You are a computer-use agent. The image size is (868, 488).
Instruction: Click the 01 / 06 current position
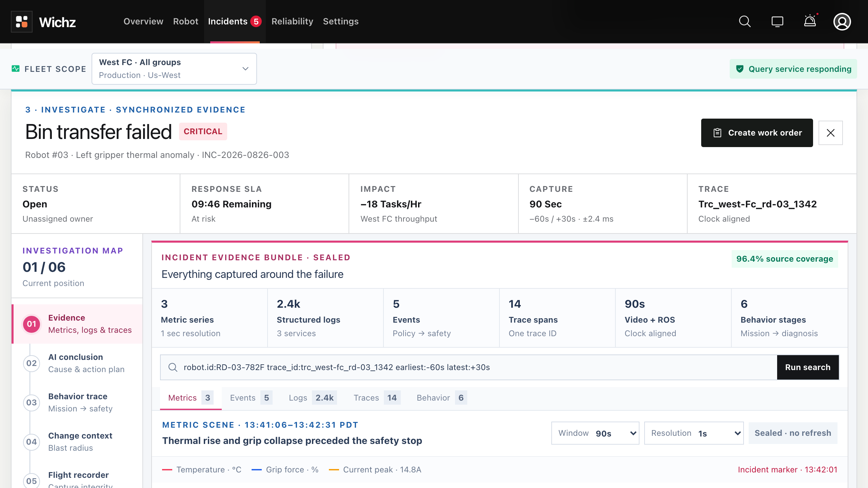44,267
